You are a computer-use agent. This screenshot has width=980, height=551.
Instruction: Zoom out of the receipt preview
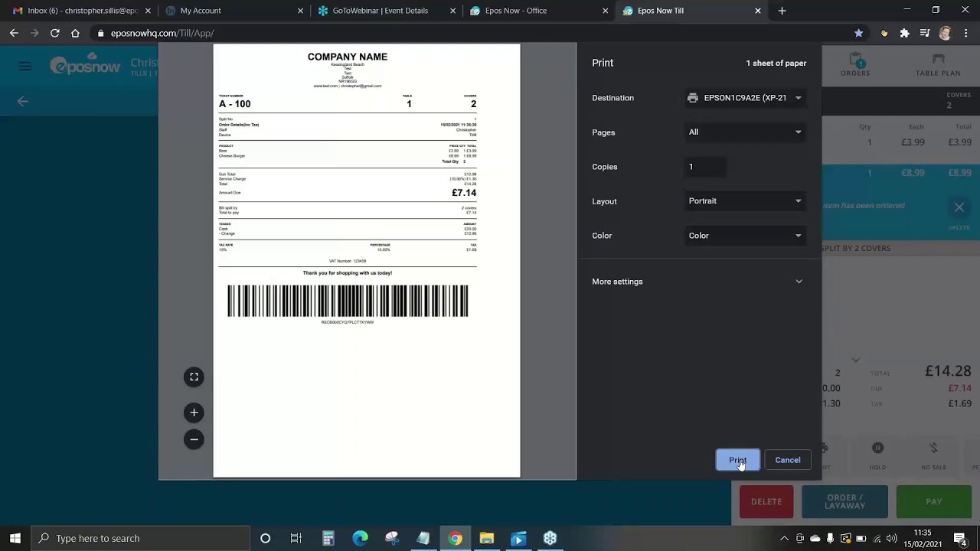[x=194, y=439]
